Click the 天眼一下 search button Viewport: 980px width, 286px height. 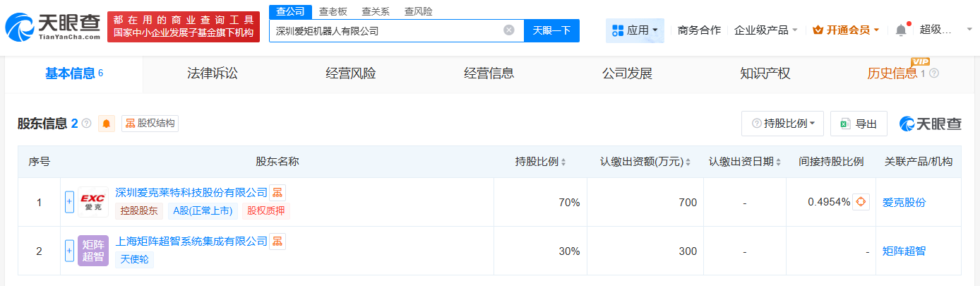551,30
